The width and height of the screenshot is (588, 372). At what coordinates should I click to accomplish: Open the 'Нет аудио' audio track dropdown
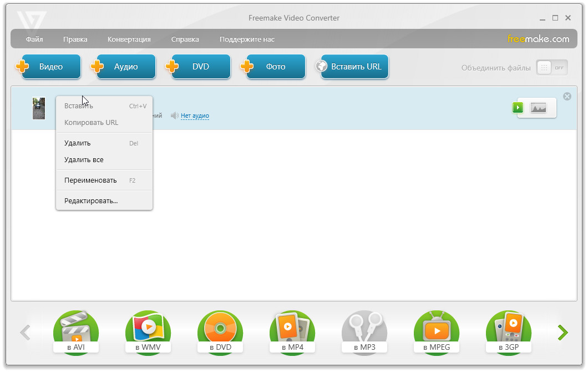pyautogui.click(x=195, y=116)
